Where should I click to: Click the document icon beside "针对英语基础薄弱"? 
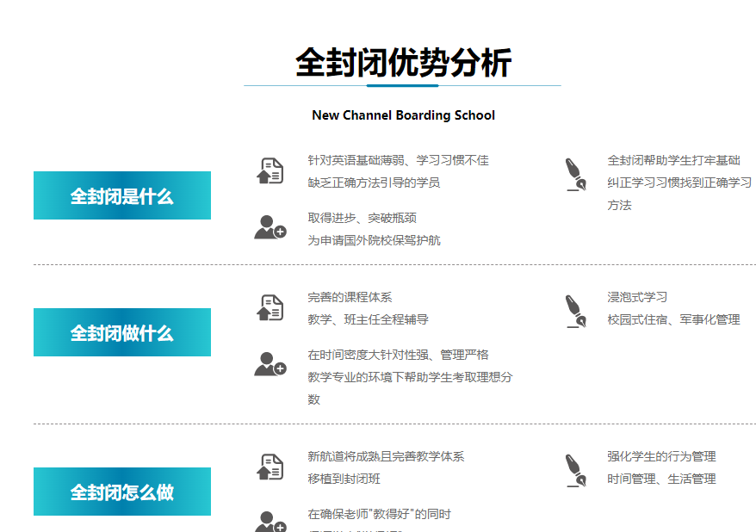270,171
